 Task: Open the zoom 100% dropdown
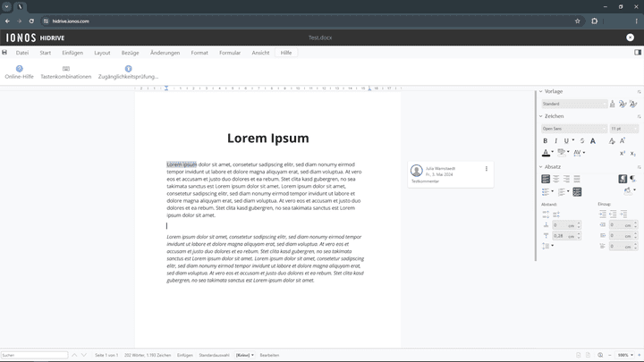click(x=625, y=355)
